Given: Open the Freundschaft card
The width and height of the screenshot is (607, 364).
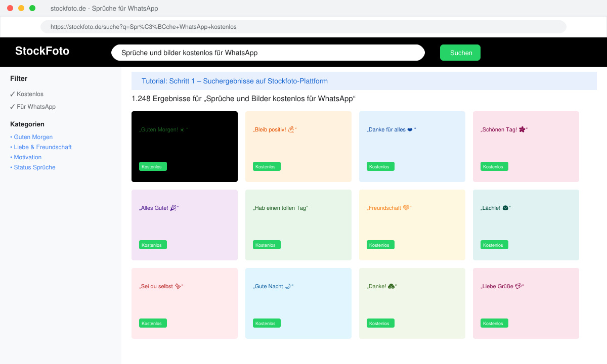Looking at the screenshot, I should point(412,225).
